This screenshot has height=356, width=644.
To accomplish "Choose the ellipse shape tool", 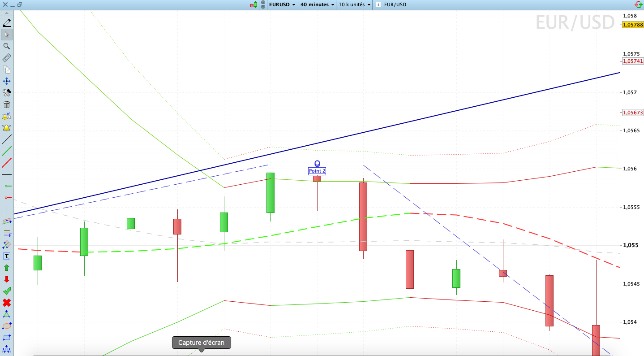I will [7, 326].
